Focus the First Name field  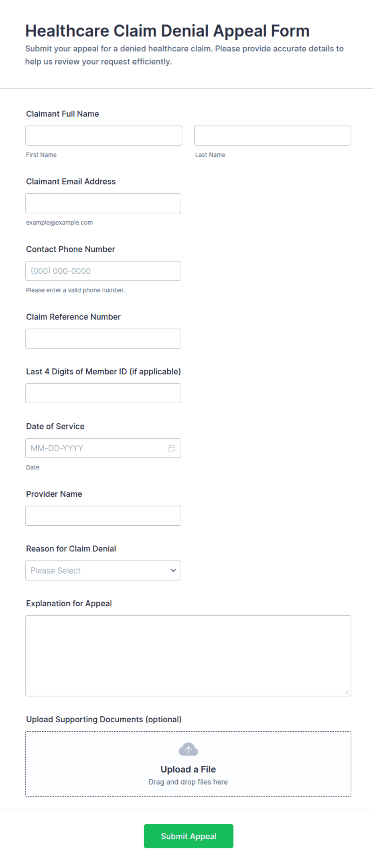pos(103,136)
